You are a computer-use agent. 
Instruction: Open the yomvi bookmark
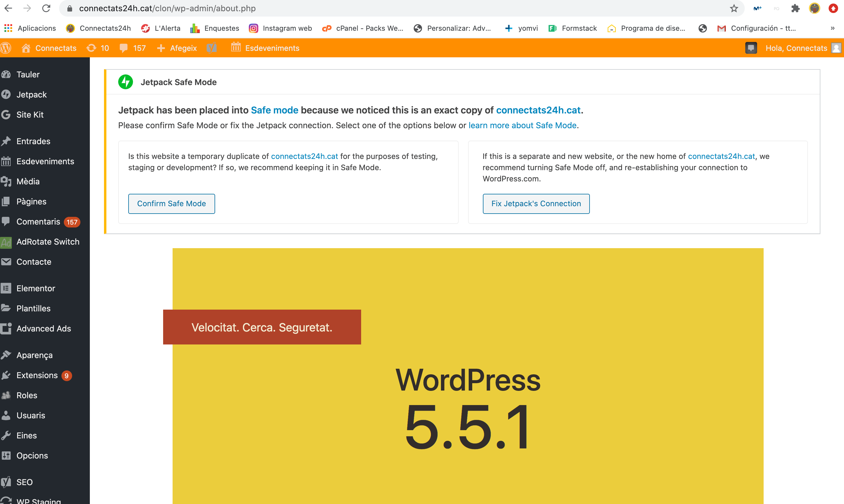[x=521, y=28]
